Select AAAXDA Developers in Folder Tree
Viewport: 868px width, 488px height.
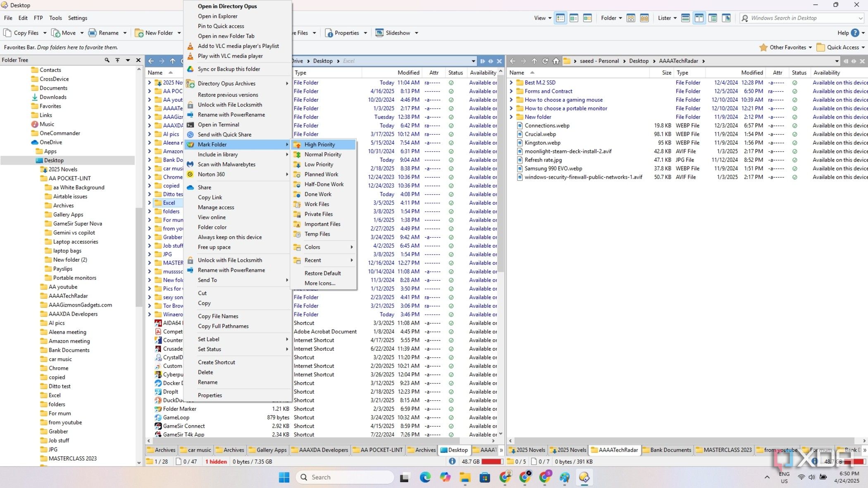point(73,314)
